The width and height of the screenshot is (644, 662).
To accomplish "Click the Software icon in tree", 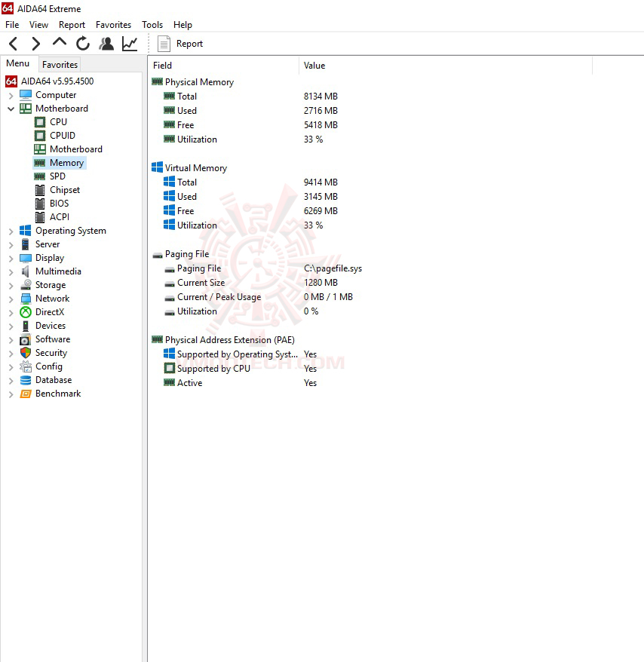I will [x=26, y=339].
